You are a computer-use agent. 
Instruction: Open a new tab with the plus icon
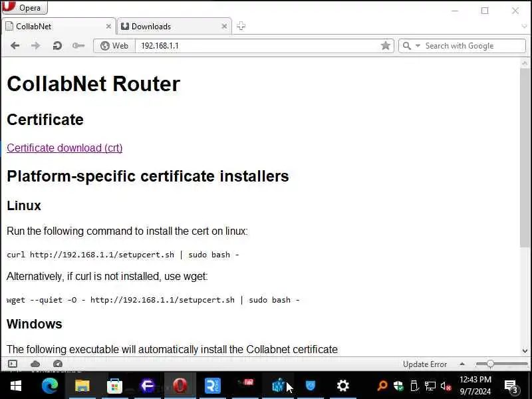pyautogui.click(x=241, y=26)
